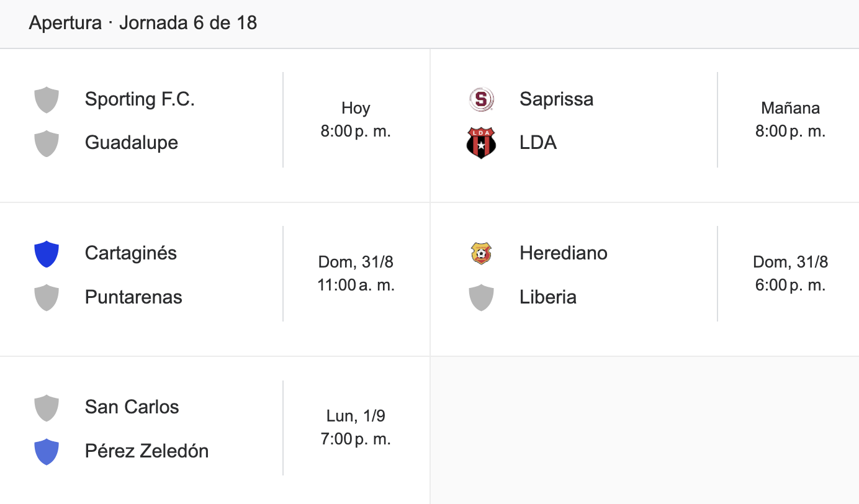Viewport: 859px width, 504px height.
Task: Click the Puntarenas gray shield icon
Action: pyautogui.click(x=47, y=297)
